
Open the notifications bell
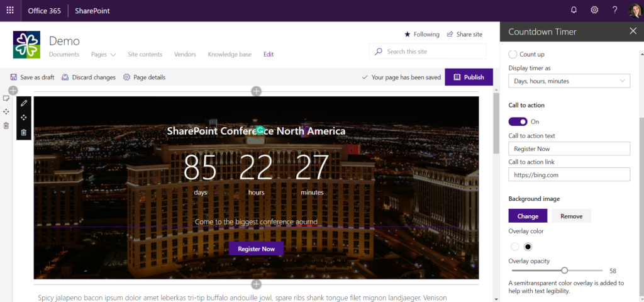[x=574, y=10]
